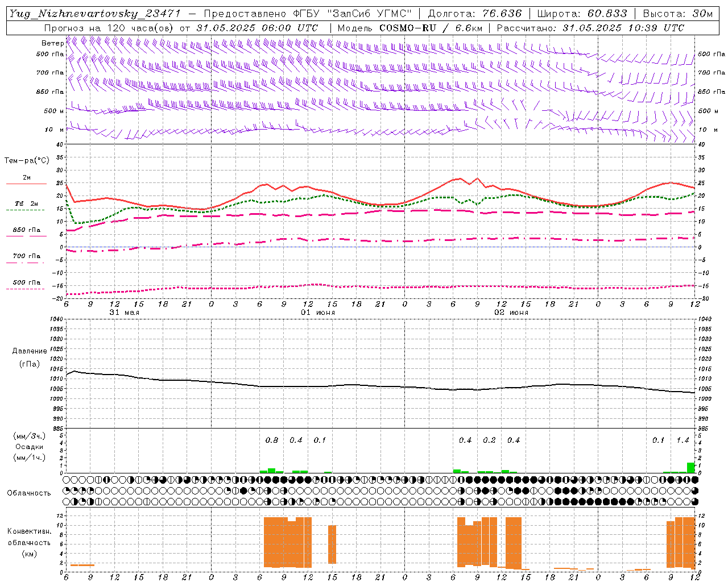Click the green dashed Td legend line

[x=26, y=210]
